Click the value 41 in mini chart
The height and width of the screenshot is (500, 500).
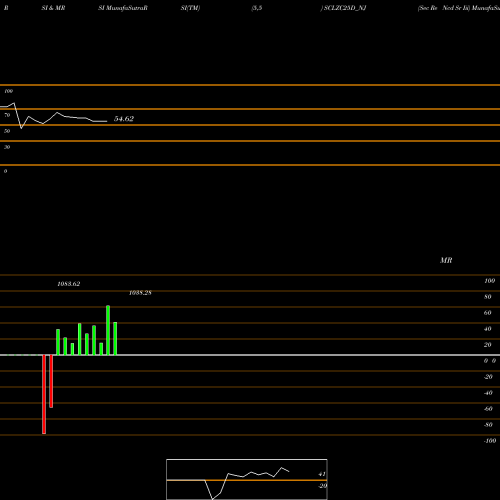[x=322, y=474]
